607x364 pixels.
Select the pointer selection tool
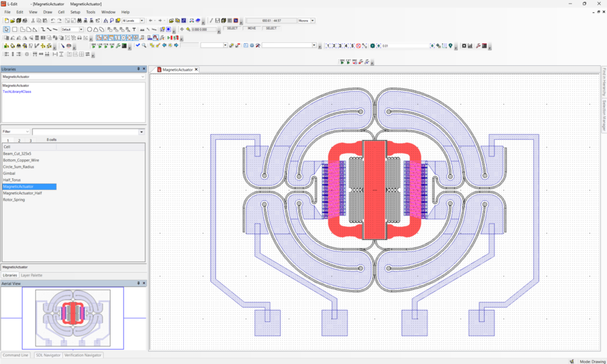6,28
